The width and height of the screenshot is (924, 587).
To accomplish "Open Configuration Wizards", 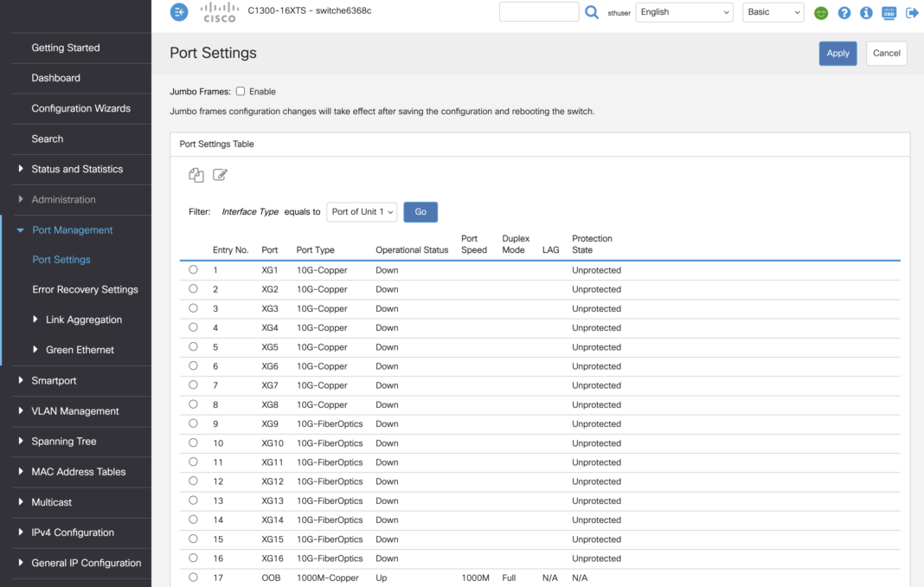I will click(x=80, y=108).
